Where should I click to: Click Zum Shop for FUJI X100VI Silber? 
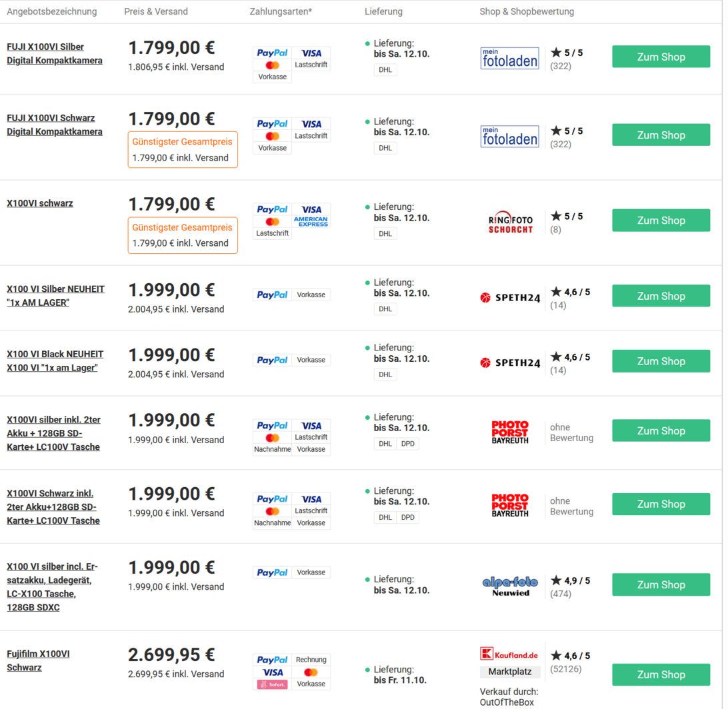[x=661, y=57]
